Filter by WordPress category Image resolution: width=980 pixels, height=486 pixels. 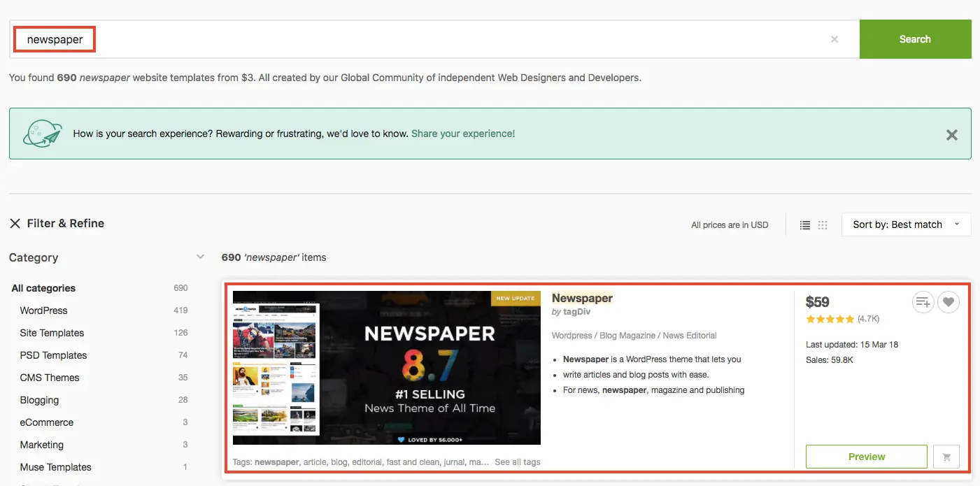coord(43,310)
